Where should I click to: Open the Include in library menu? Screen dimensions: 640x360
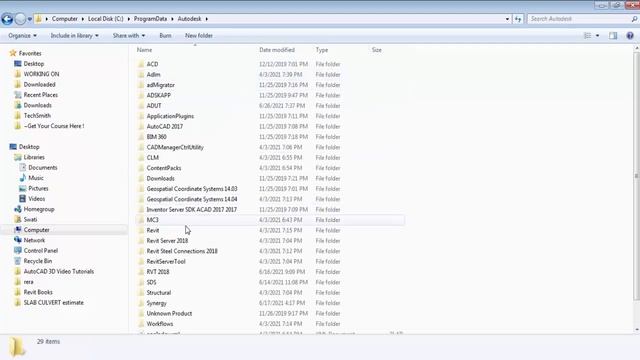(74, 36)
